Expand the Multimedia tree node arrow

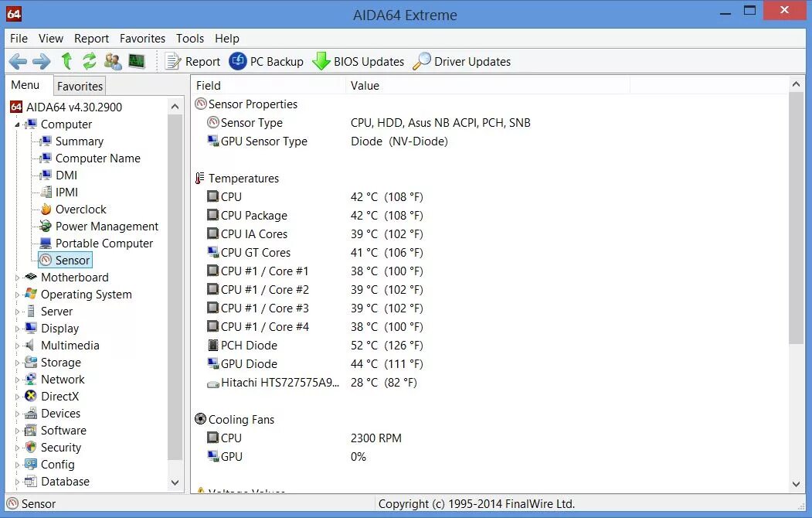(x=17, y=346)
